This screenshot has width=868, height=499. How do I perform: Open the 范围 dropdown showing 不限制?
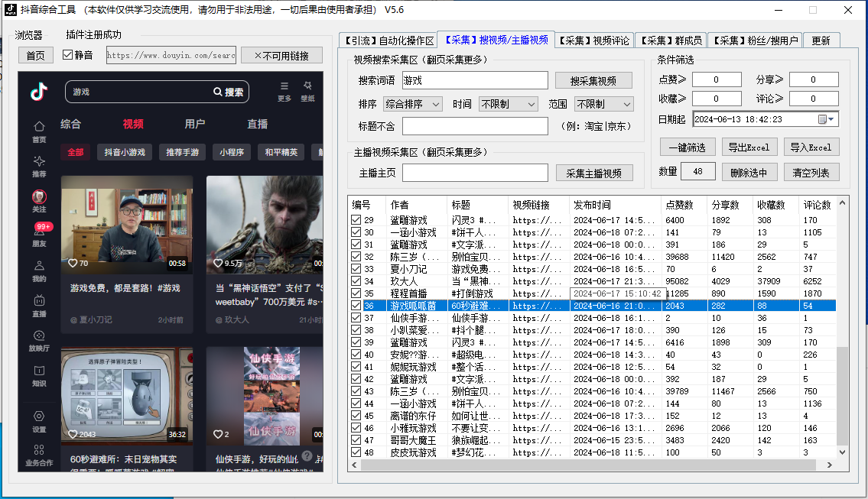[x=604, y=104]
